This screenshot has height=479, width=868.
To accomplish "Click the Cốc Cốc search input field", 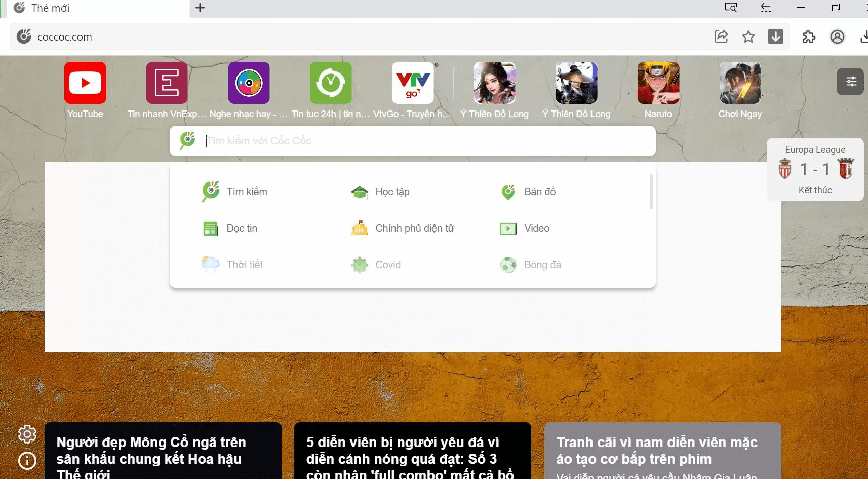I will pos(413,141).
